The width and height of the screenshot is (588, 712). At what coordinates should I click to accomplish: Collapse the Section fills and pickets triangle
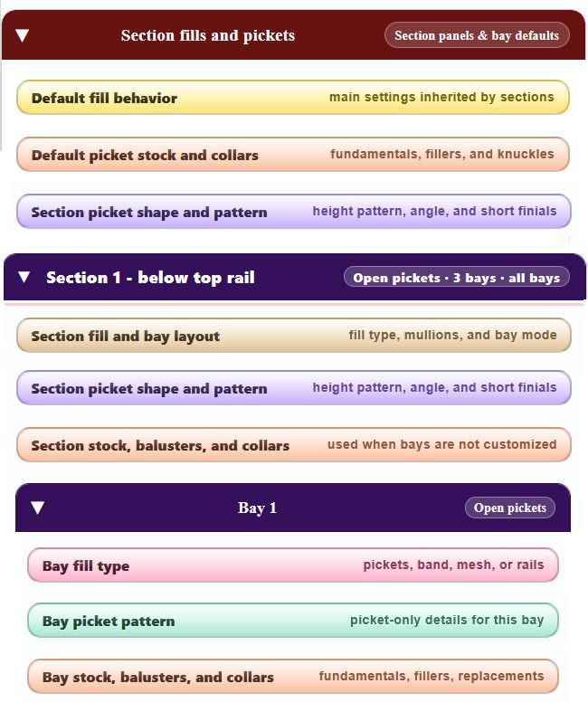23,35
